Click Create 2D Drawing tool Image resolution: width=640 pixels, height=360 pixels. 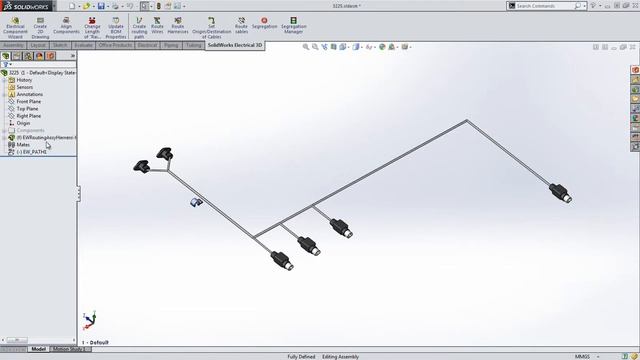(x=40, y=28)
